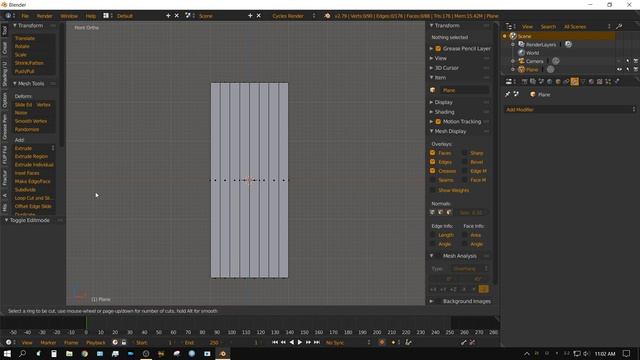Enable Face Info Area checkbox
640x360 pixels.
pyautogui.click(x=465, y=235)
